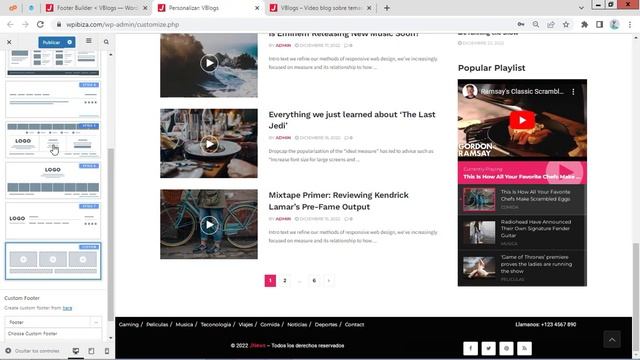Click Ocultar los controles button
The height and width of the screenshot is (360, 640).
coord(33,351)
